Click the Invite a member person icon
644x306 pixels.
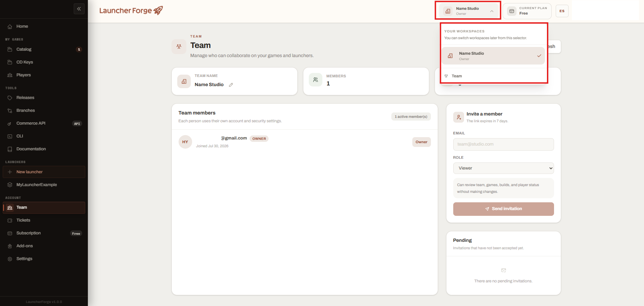click(459, 117)
